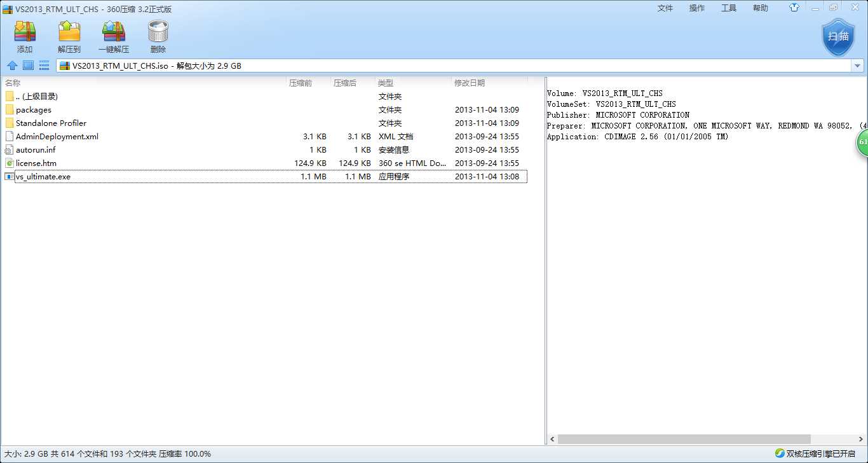Click the packages folder icon
The width and height of the screenshot is (868, 463).
click(x=9, y=109)
